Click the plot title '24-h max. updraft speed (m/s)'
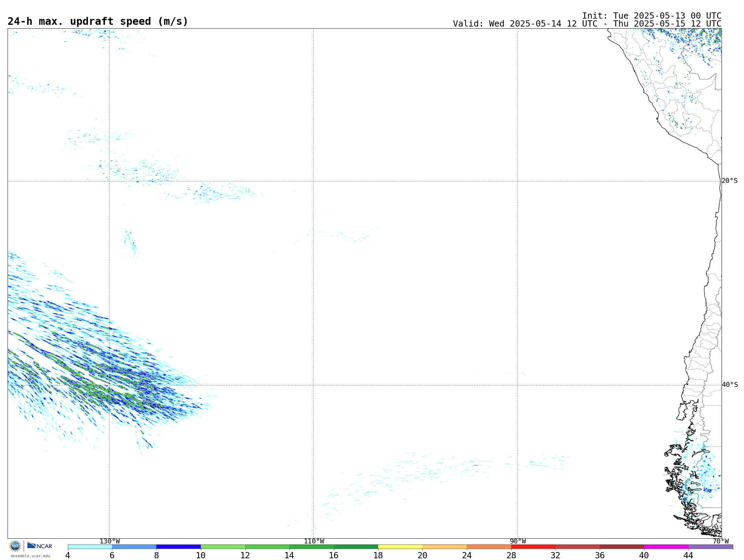 pyautogui.click(x=98, y=21)
